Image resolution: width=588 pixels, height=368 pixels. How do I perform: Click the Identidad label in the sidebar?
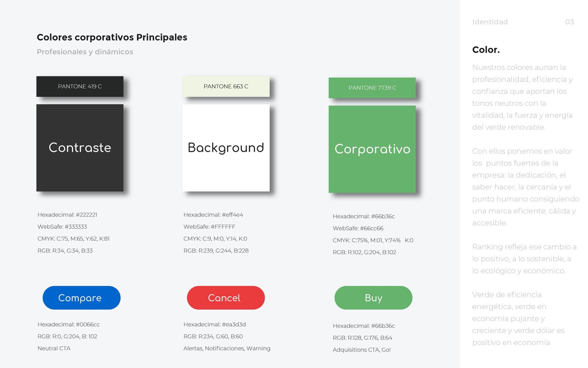[x=490, y=22]
